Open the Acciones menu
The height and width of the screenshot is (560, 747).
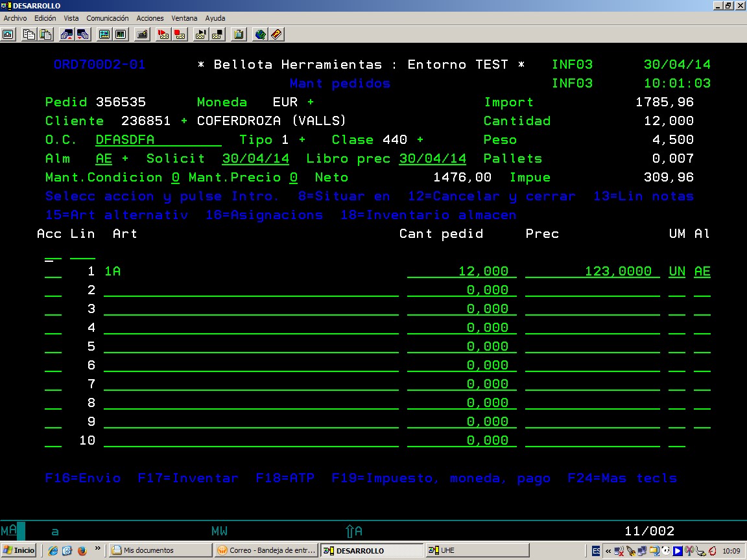(150, 18)
